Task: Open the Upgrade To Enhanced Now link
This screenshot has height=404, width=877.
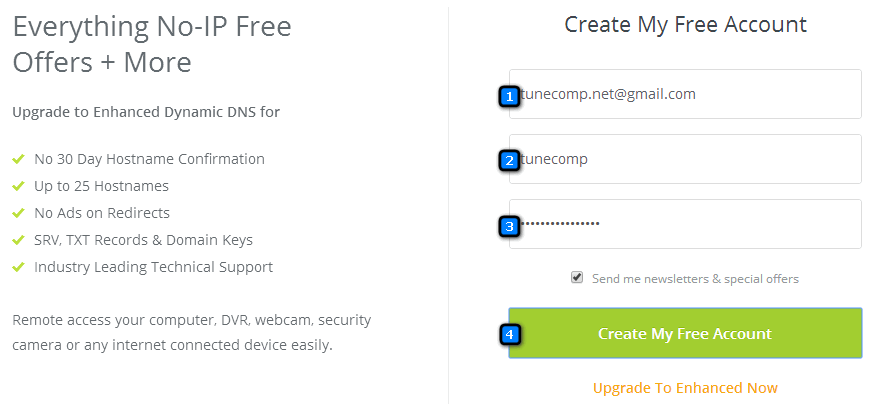Action: pyautogui.click(x=685, y=388)
